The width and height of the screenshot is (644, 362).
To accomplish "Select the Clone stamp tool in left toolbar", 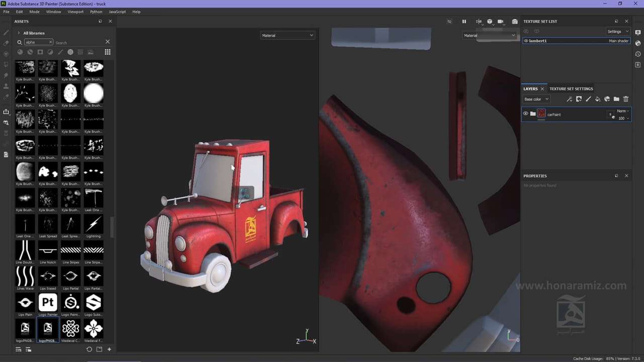I will click(6, 86).
